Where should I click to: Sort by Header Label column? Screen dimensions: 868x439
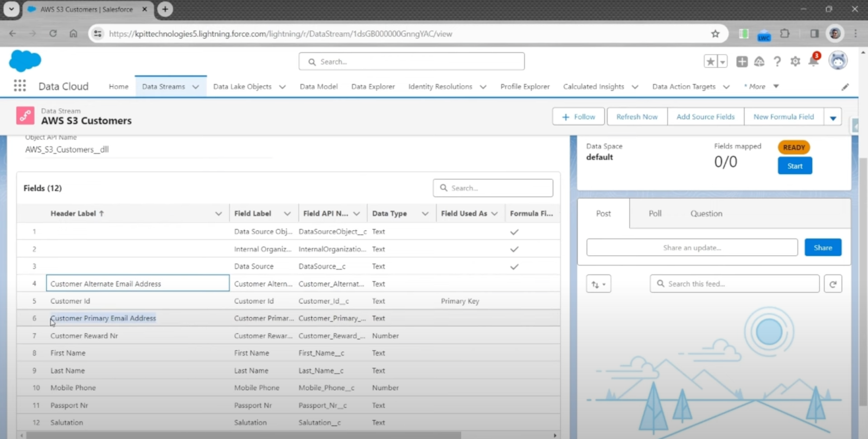pos(77,214)
